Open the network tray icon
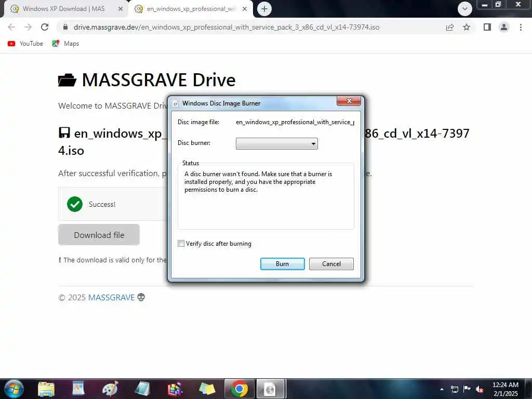Screen dimensions: 532x399 455,389
